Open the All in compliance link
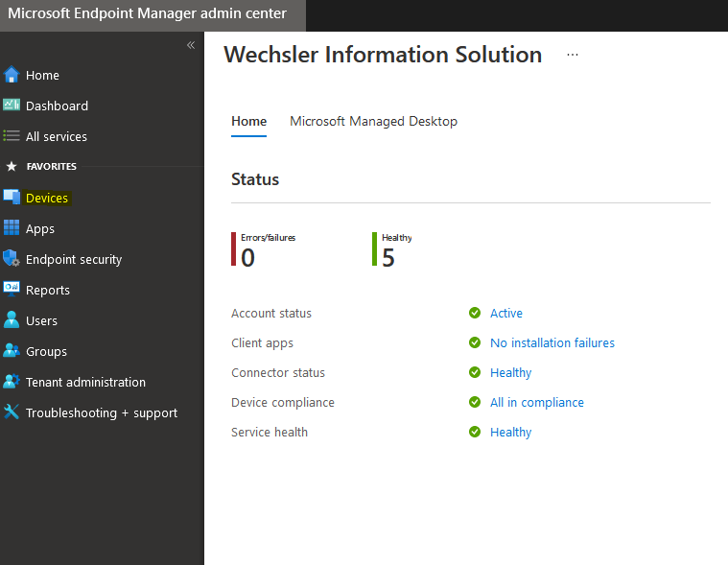 point(536,402)
